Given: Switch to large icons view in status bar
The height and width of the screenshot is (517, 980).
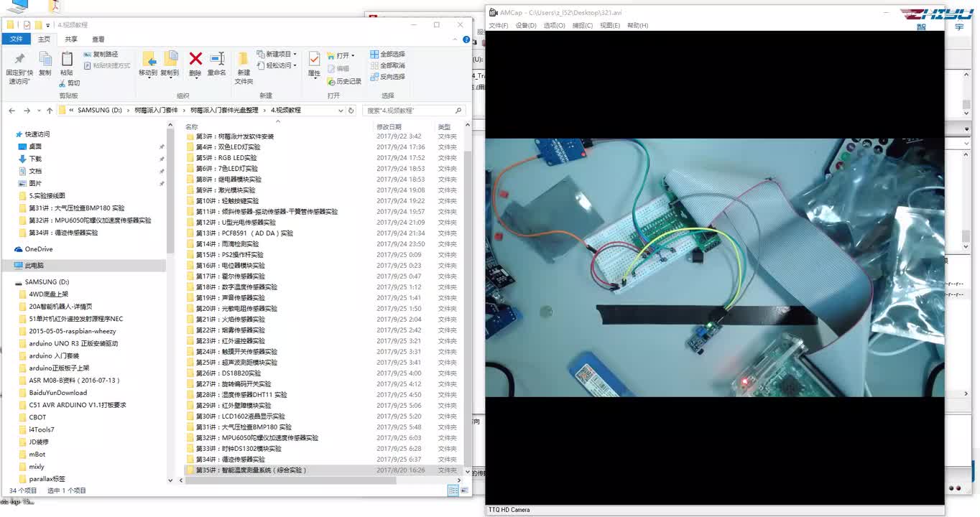Looking at the screenshot, I should 464,490.
